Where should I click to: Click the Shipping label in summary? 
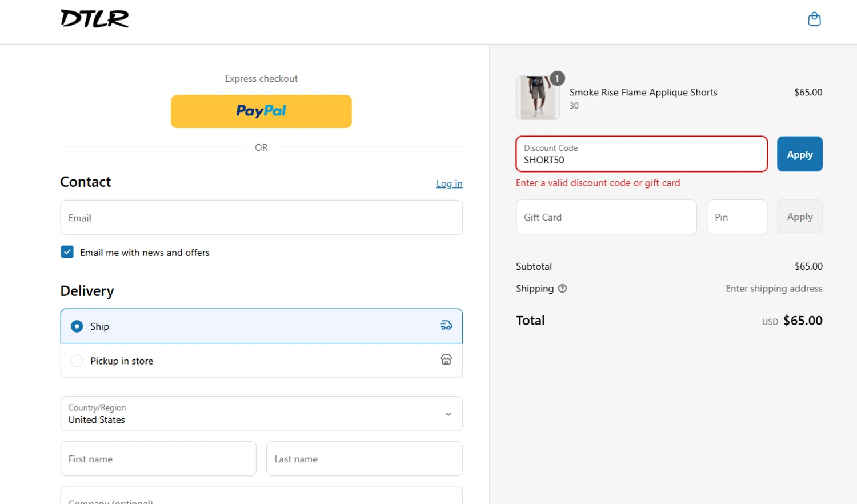click(535, 289)
